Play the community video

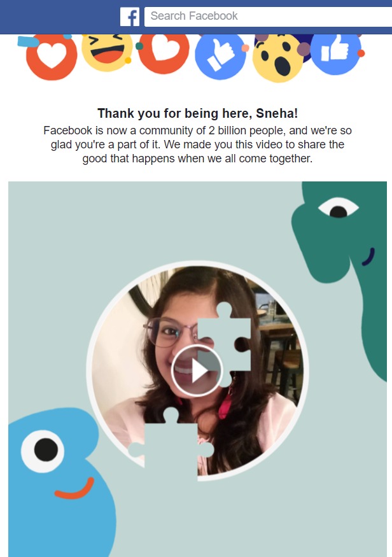(197, 370)
